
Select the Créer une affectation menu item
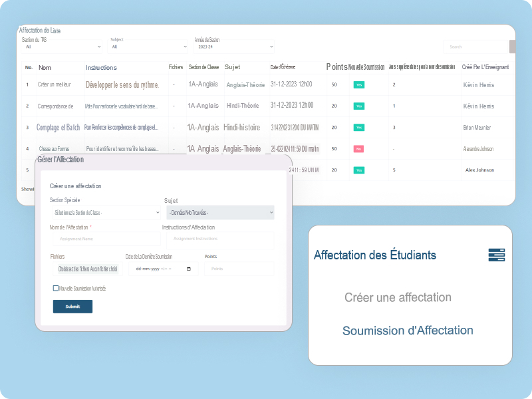click(x=398, y=297)
